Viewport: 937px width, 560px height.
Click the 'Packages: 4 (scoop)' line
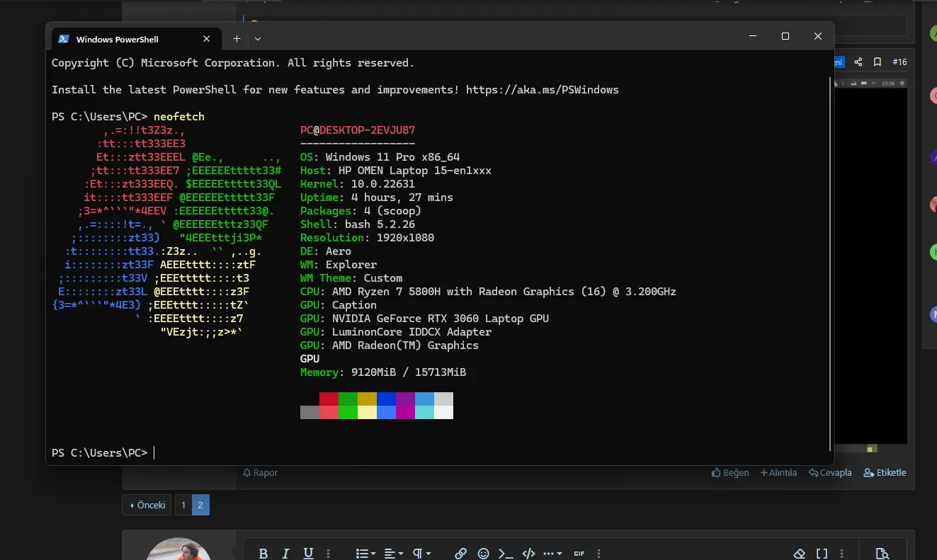(360, 211)
